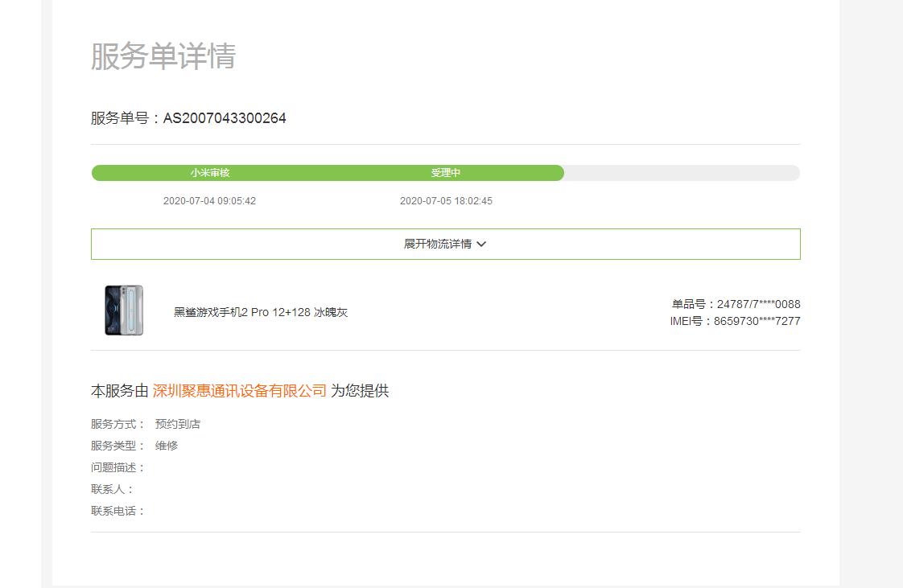903x588 pixels.
Task: Click the 服务类型 label
Action: click(x=118, y=446)
